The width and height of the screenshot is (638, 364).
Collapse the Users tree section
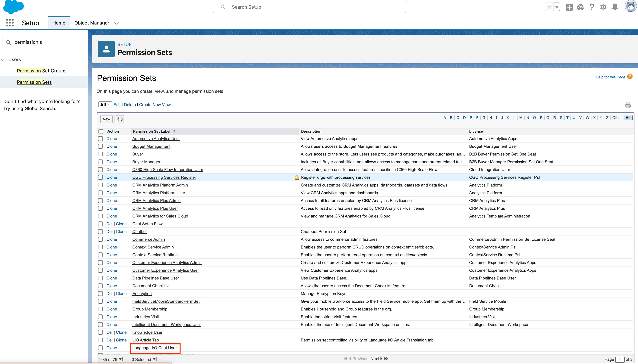click(3, 59)
